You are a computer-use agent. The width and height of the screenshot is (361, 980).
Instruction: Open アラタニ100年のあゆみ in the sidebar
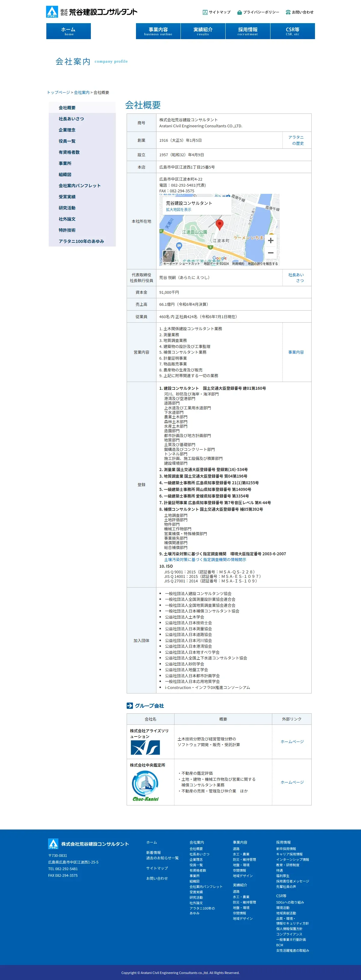pyautogui.click(x=82, y=241)
